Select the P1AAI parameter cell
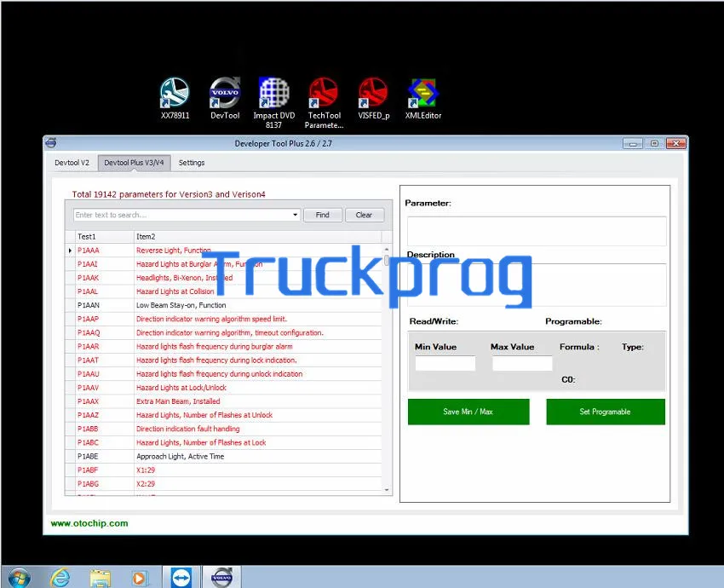This screenshot has width=724, height=588. pyautogui.click(x=105, y=264)
